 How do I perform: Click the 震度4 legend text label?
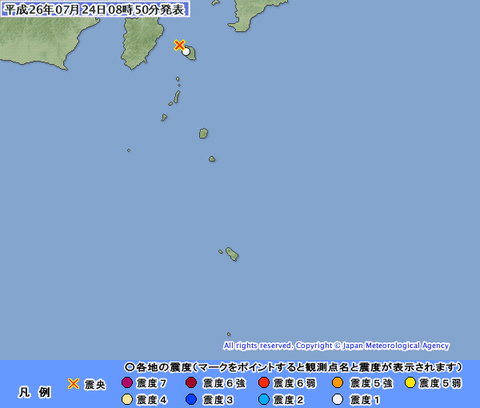[x=151, y=400]
